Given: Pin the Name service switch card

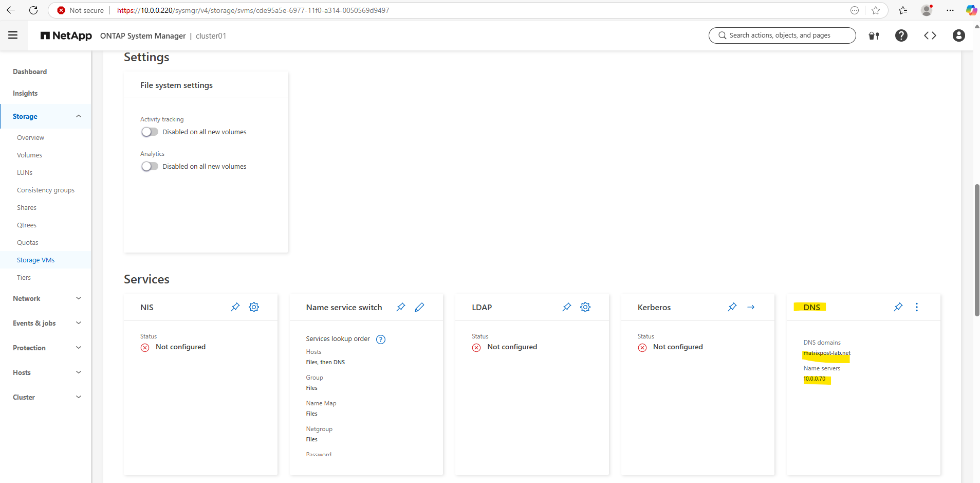Looking at the screenshot, I should tap(400, 307).
